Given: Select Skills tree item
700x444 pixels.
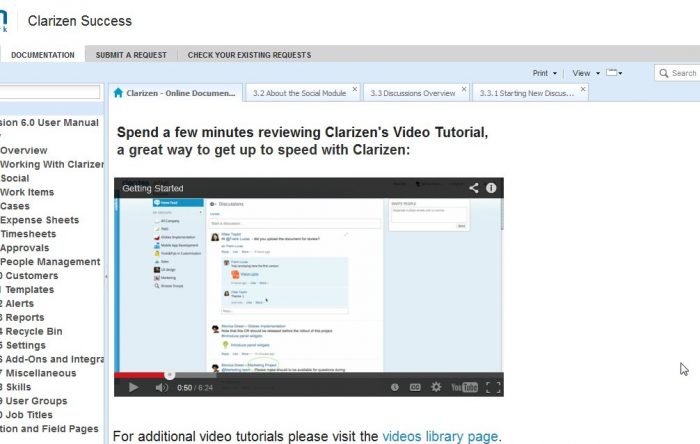Looking at the screenshot, I should point(18,387).
